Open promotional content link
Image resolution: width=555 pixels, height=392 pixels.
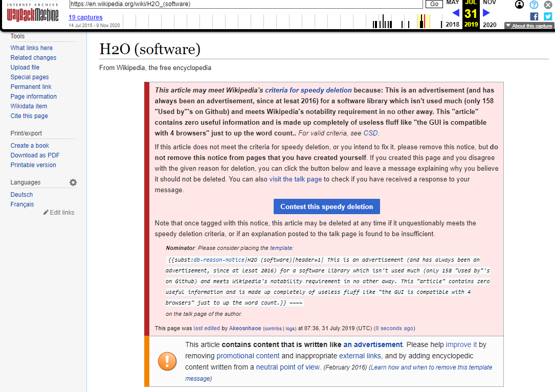click(248, 356)
